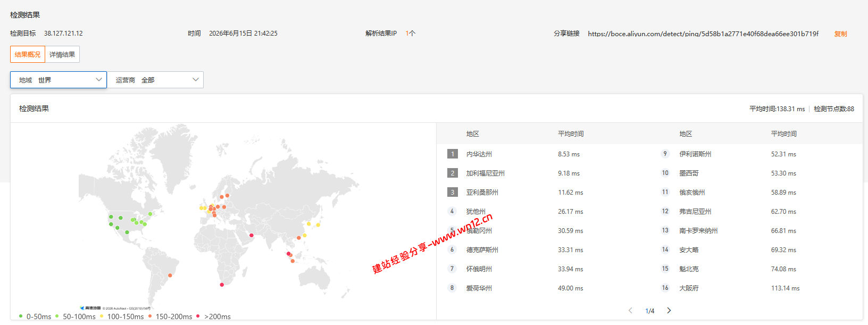Click the 50-100ms legend entry
The image size is (868, 325).
(x=76, y=316)
